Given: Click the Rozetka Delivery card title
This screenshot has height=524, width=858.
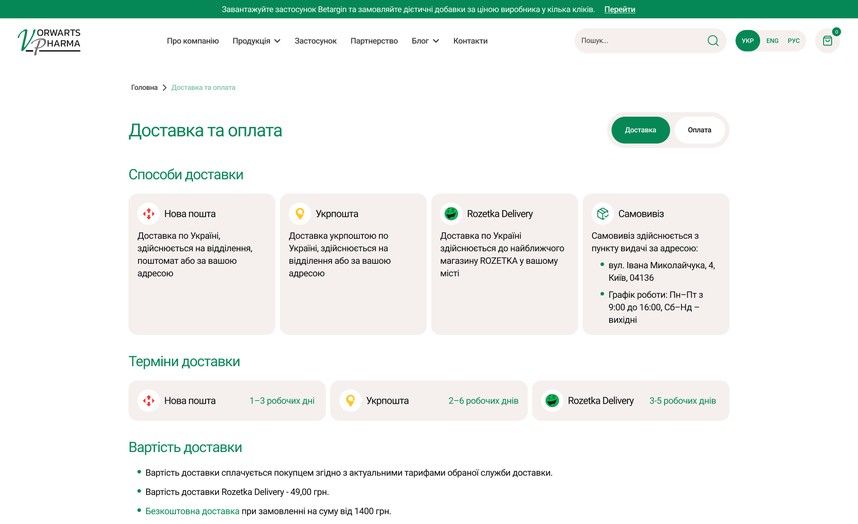Looking at the screenshot, I should click(x=500, y=214).
